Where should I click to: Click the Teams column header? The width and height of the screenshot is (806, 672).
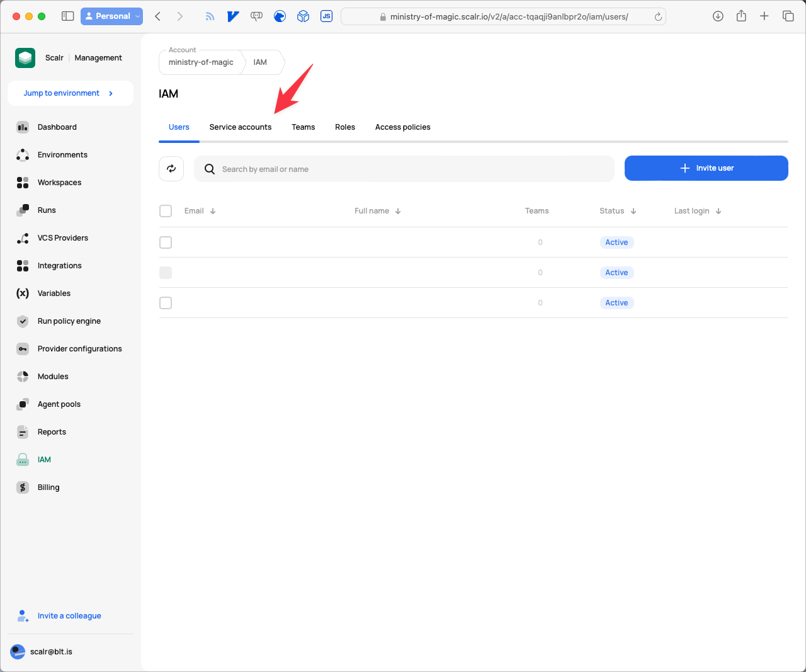click(x=537, y=211)
